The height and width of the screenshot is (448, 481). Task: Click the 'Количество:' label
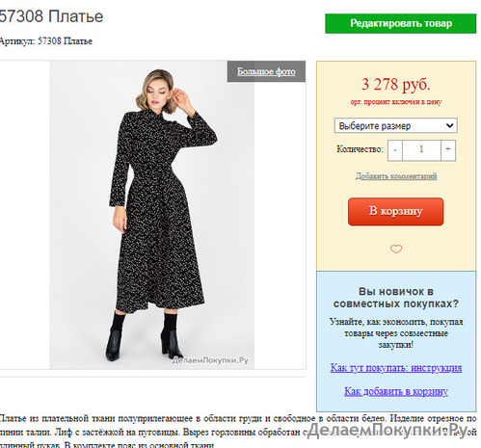[360, 149]
